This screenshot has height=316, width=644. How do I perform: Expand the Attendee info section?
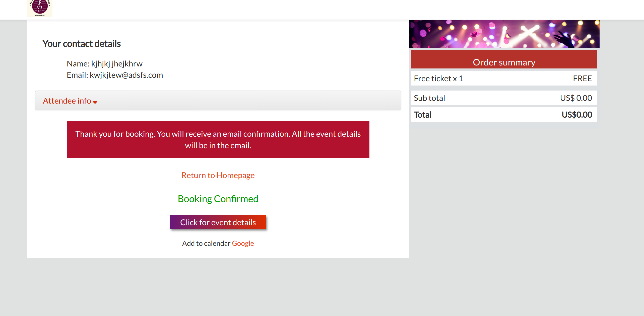coord(67,101)
